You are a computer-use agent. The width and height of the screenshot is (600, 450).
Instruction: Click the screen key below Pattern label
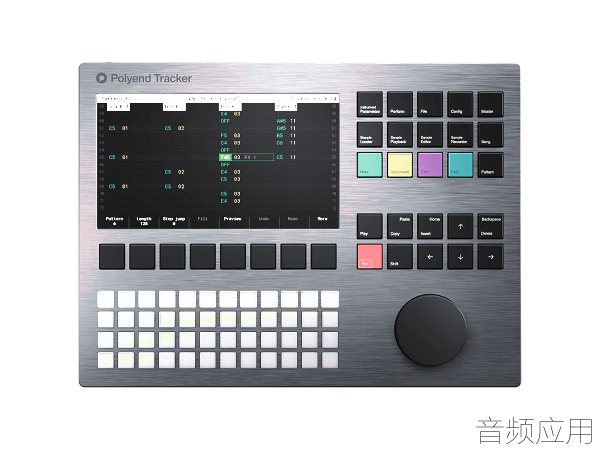point(112,256)
